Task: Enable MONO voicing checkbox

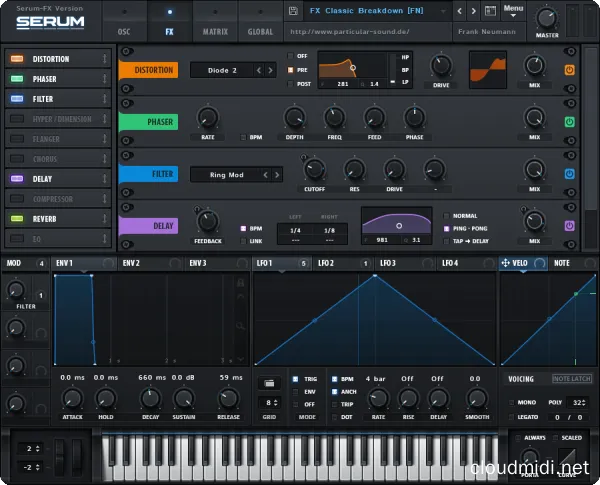Action: (512, 402)
